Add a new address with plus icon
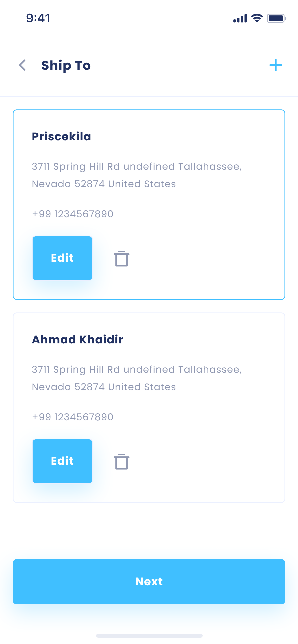Viewport: 298px width, 644px height. [x=276, y=65]
